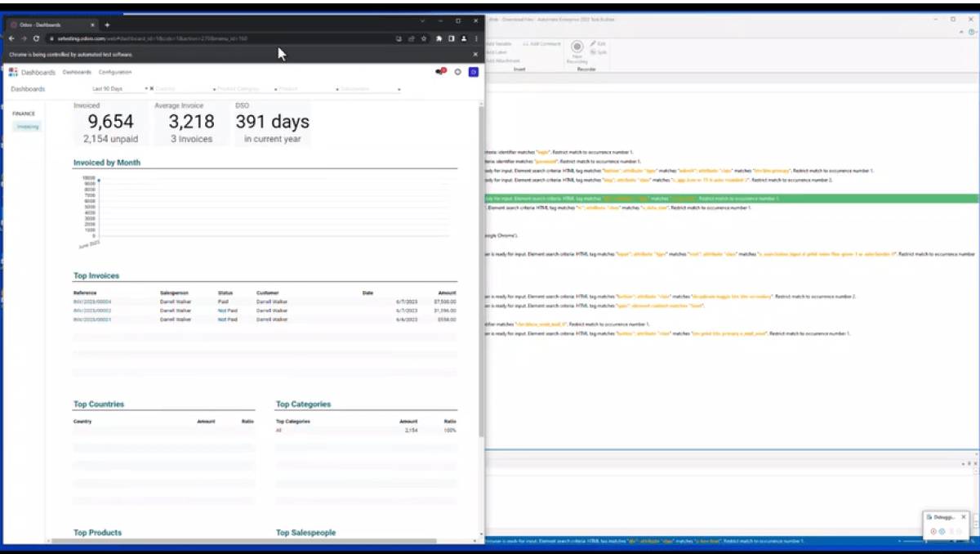980x554 pixels.
Task: Open the Odoo messages chat icon
Action: pos(441,72)
